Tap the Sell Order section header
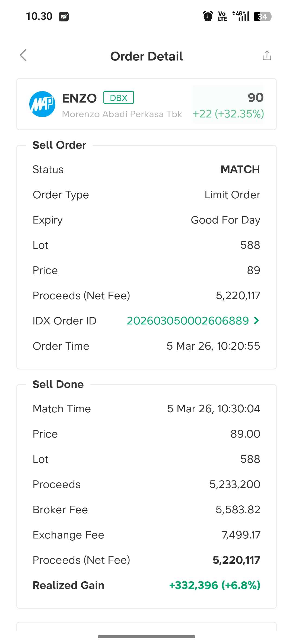The height and width of the screenshot is (644, 293). click(x=59, y=145)
